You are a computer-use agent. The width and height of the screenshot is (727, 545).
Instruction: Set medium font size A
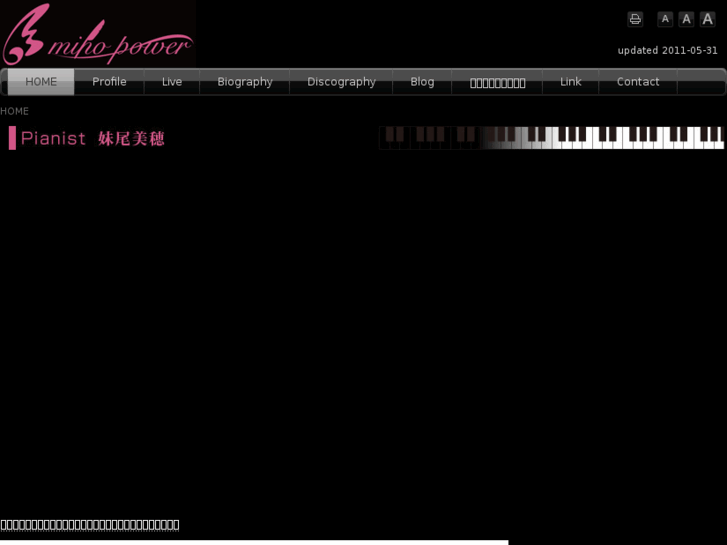[686, 19]
